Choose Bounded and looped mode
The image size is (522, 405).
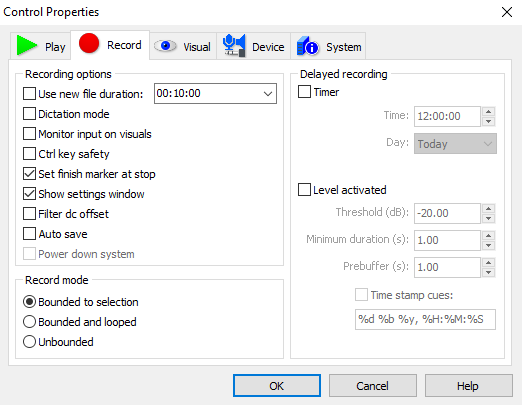pos(29,322)
